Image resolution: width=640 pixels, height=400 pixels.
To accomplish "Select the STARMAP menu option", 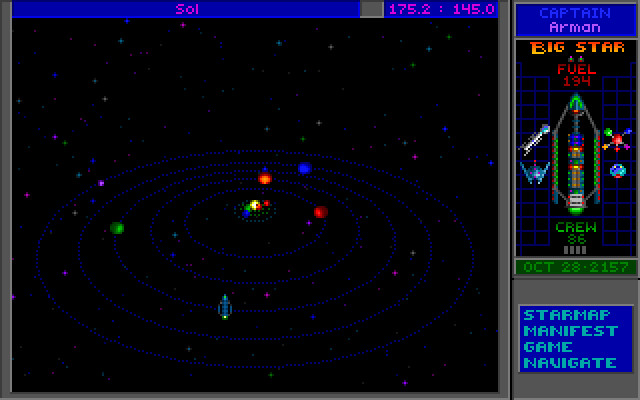I will click(x=567, y=315).
